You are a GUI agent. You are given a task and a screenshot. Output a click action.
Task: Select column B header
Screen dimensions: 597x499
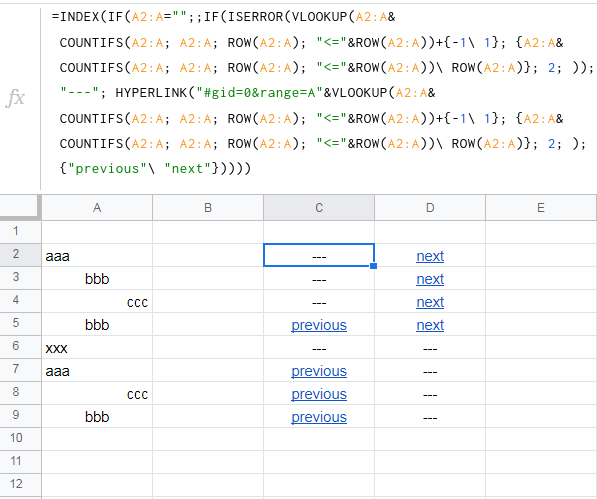click(208, 208)
